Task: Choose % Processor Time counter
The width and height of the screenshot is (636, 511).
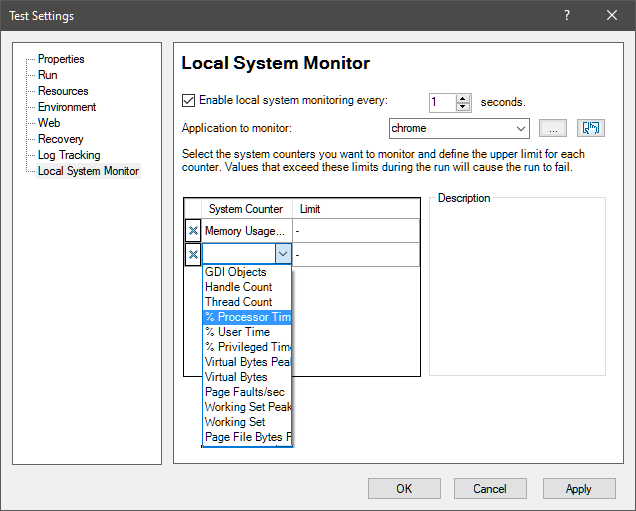Action: click(x=247, y=317)
